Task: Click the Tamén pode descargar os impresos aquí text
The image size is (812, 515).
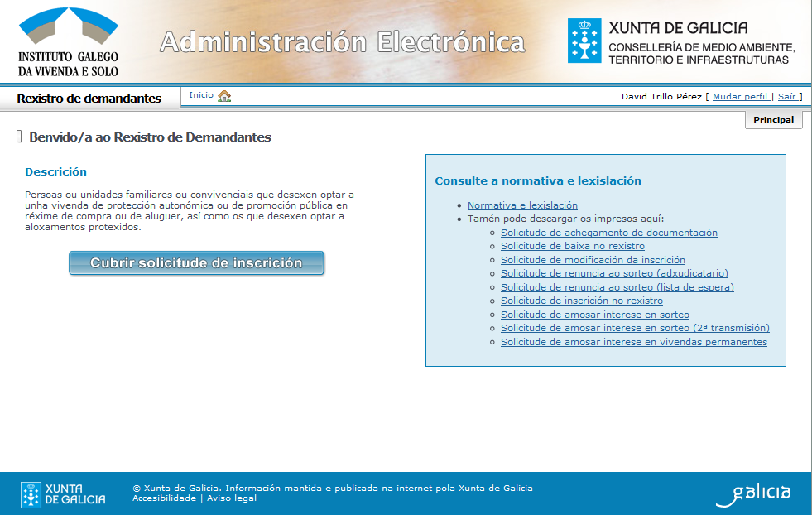Action: point(565,219)
